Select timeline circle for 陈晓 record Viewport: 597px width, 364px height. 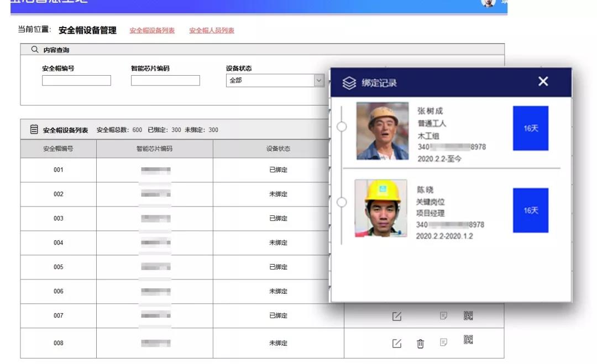[x=342, y=202]
